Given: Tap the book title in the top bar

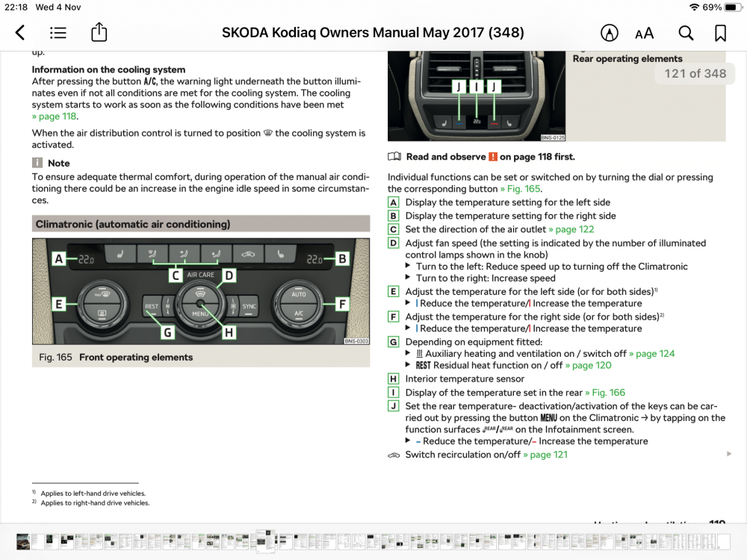Looking at the screenshot, I should 373,32.
